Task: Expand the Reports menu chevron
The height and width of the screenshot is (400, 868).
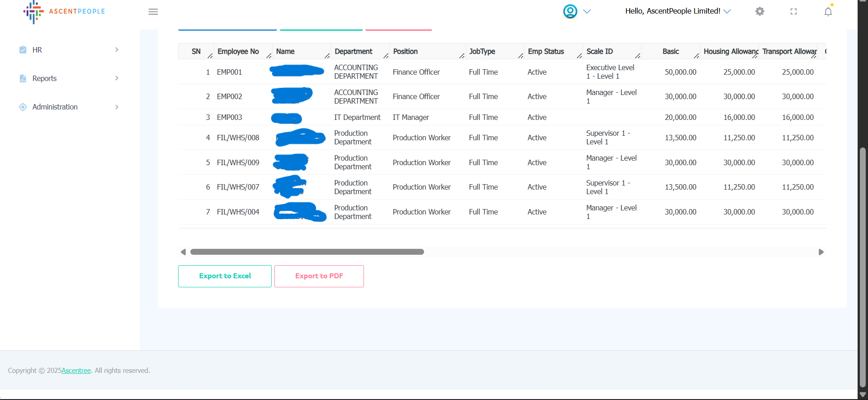Action: click(x=117, y=78)
